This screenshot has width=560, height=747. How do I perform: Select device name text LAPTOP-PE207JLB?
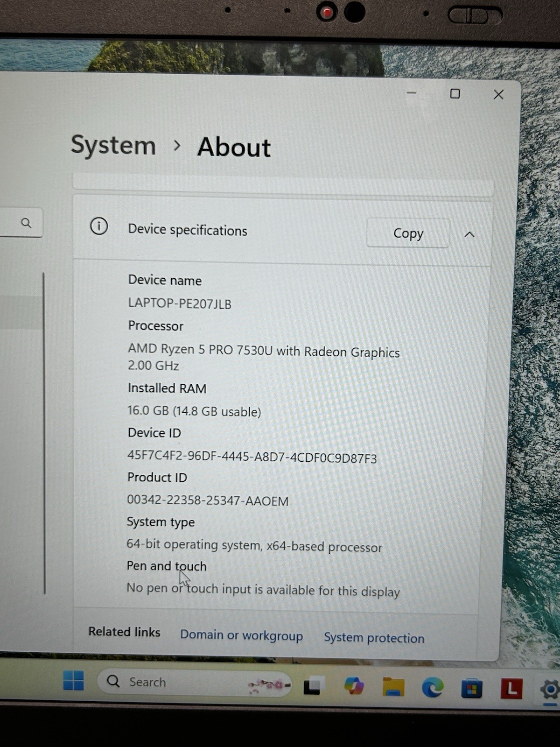[x=180, y=303]
